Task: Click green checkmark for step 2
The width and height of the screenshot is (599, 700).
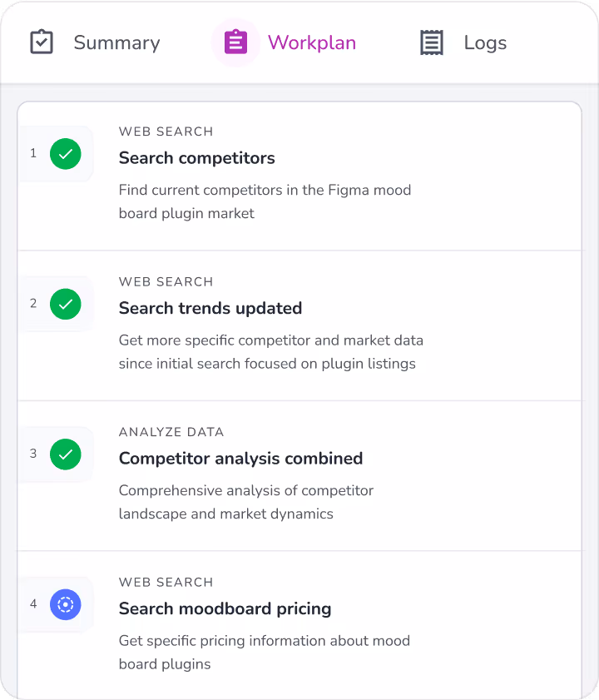Action: 65,304
